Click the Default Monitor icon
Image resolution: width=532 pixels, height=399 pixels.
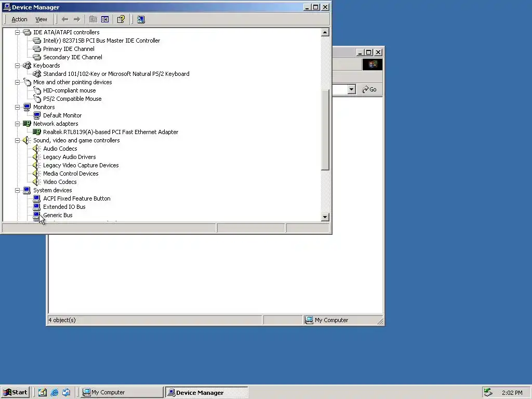click(x=37, y=115)
